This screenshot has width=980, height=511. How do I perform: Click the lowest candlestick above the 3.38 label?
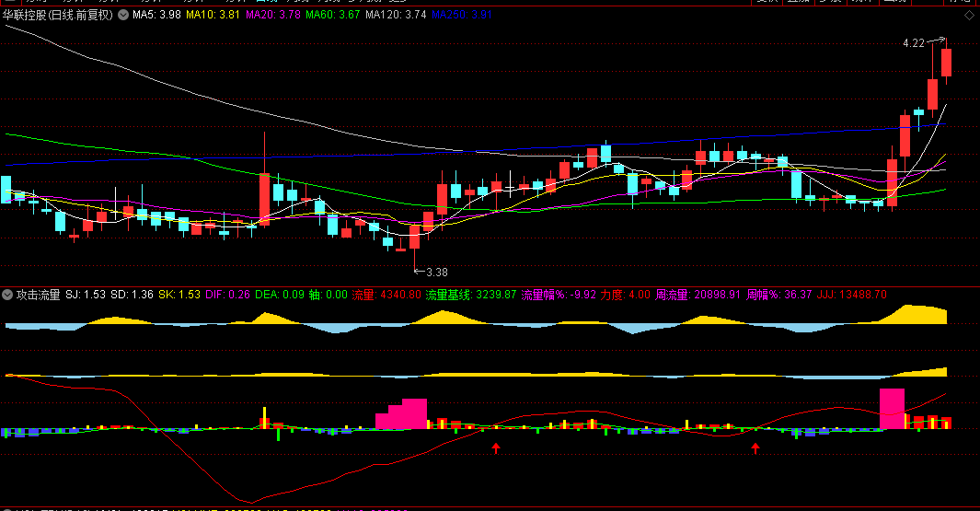click(414, 238)
